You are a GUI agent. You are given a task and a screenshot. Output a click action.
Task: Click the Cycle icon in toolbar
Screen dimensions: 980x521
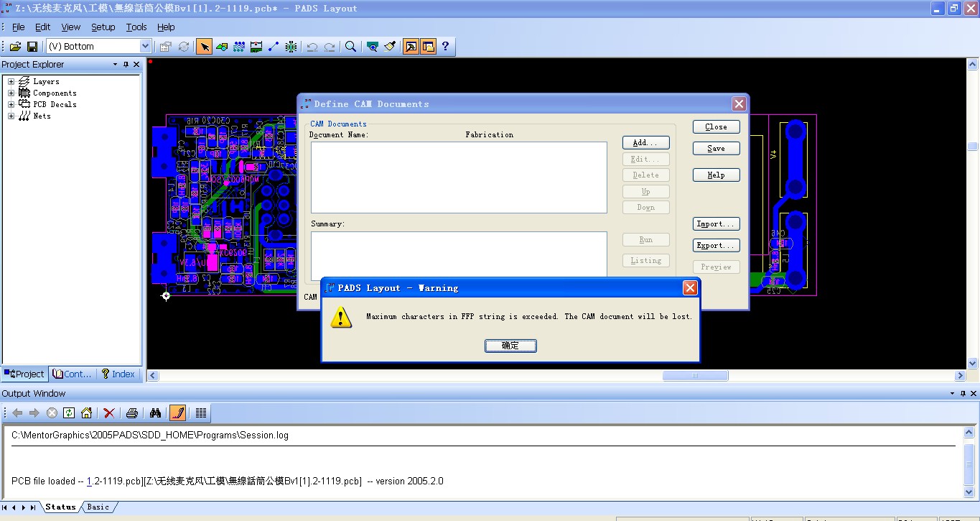click(x=184, y=46)
